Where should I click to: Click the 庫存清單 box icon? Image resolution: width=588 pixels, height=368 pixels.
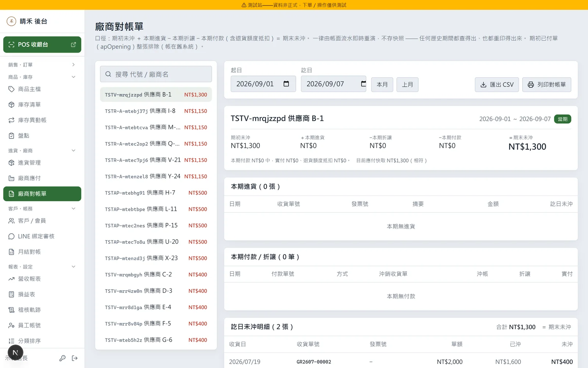(11, 105)
